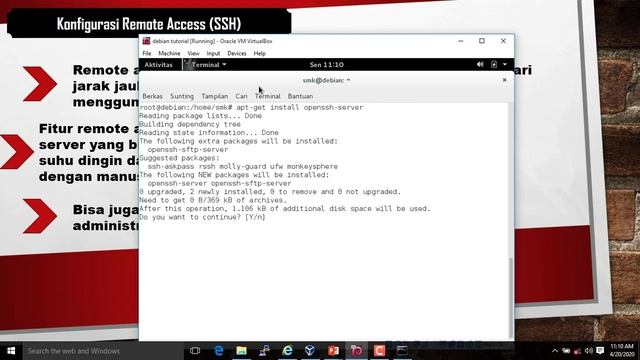Screen dimensions: 640x360
Task: Open the VirtualBox File menu
Action: tap(147, 53)
